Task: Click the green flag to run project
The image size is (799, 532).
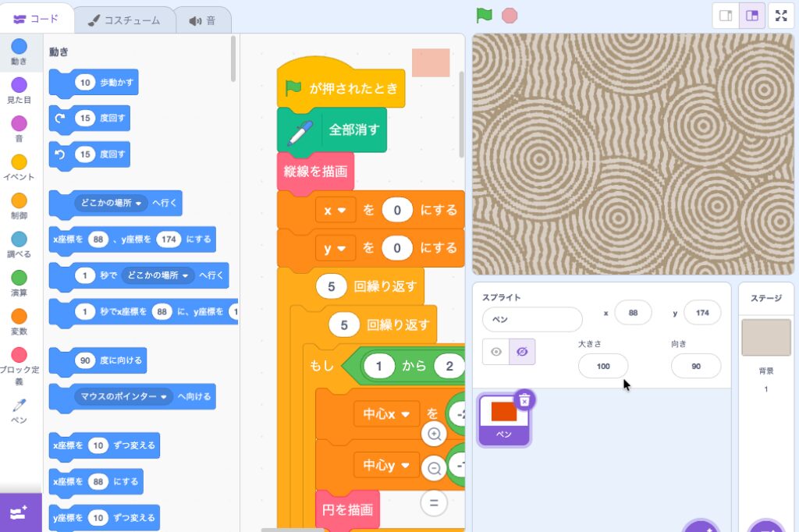Action: (x=485, y=16)
